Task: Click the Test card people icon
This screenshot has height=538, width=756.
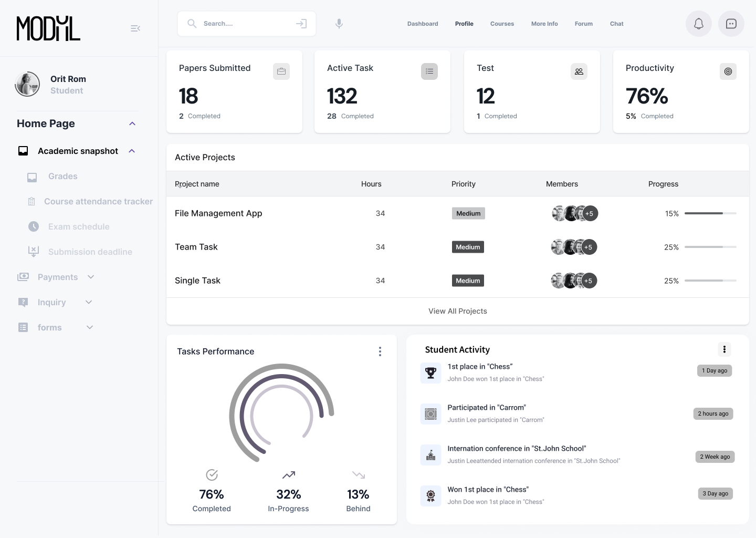Action: [x=579, y=71]
